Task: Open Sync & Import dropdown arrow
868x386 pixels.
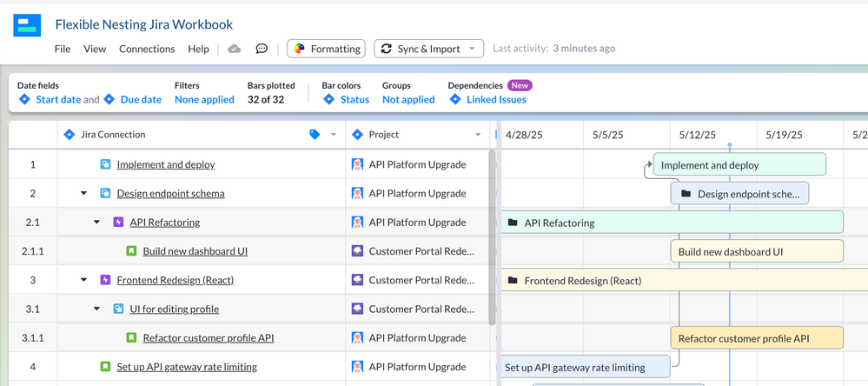Action: 472,49
